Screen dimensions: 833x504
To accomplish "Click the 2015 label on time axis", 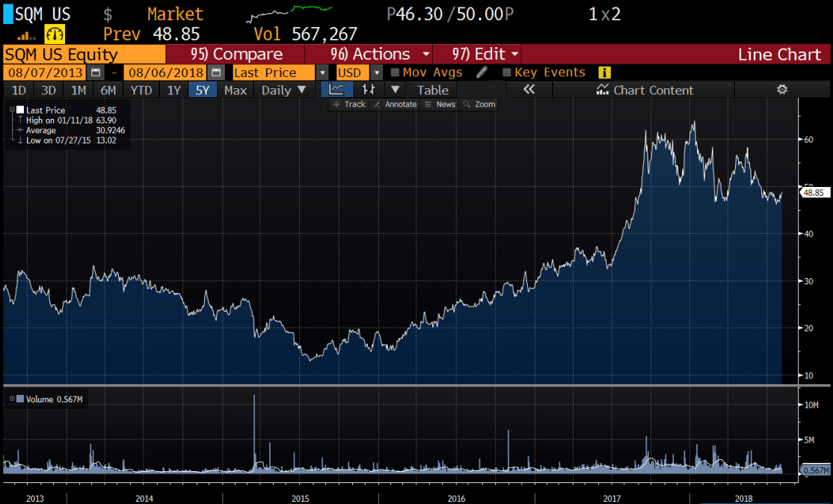I will (x=300, y=498).
